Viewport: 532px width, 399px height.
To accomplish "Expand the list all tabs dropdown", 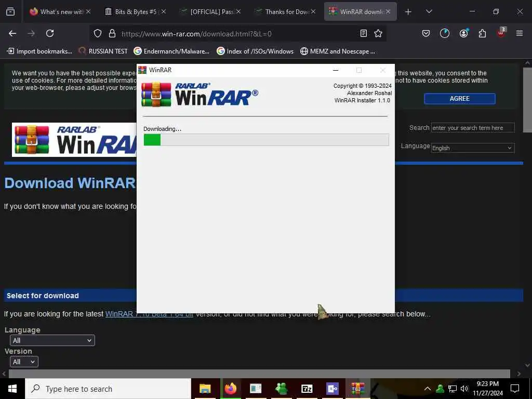I will click(429, 11).
